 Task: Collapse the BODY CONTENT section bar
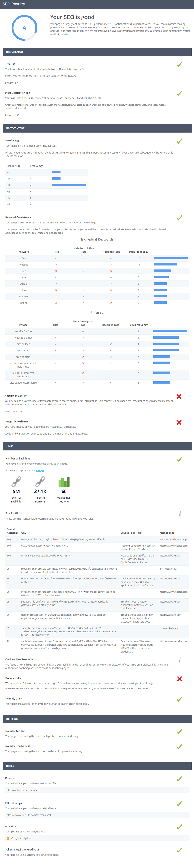97,128
